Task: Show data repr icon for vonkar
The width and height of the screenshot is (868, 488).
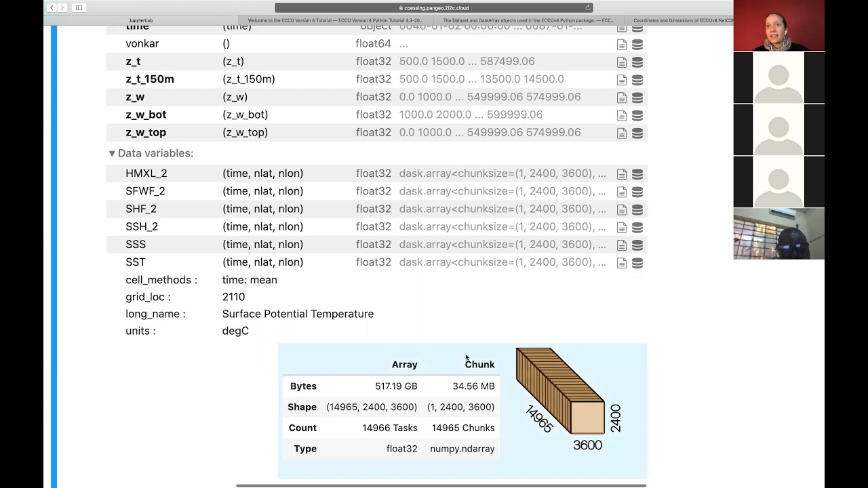Action: click(x=637, y=44)
